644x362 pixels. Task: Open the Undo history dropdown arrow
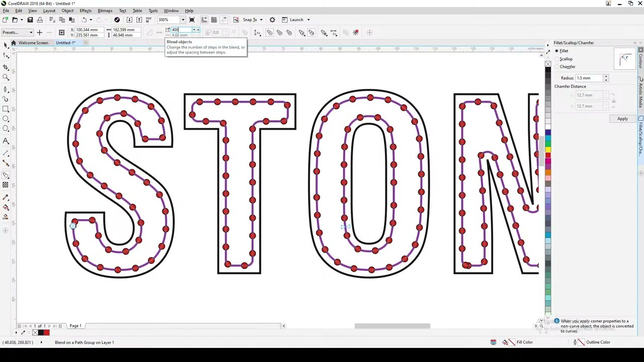tap(91, 20)
